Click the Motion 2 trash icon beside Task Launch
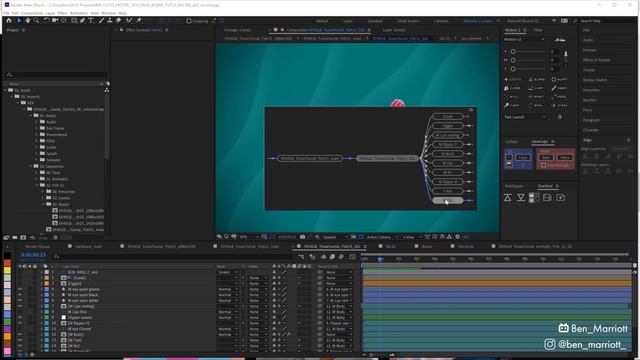640x360 pixels. [560, 117]
